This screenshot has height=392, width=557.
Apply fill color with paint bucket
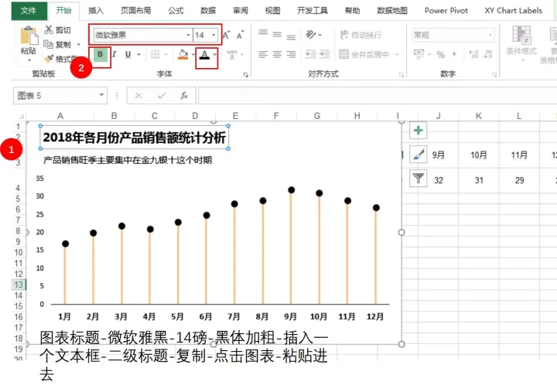183,54
